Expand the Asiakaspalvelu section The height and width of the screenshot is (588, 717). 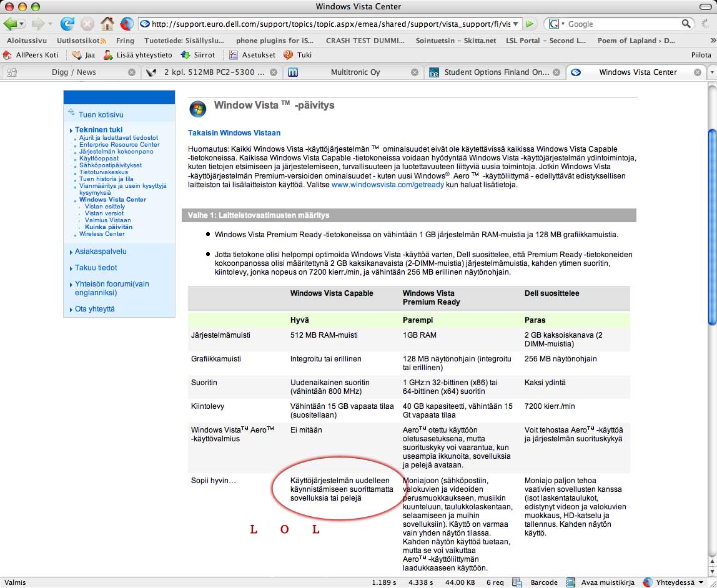click(x=101, y=252)
